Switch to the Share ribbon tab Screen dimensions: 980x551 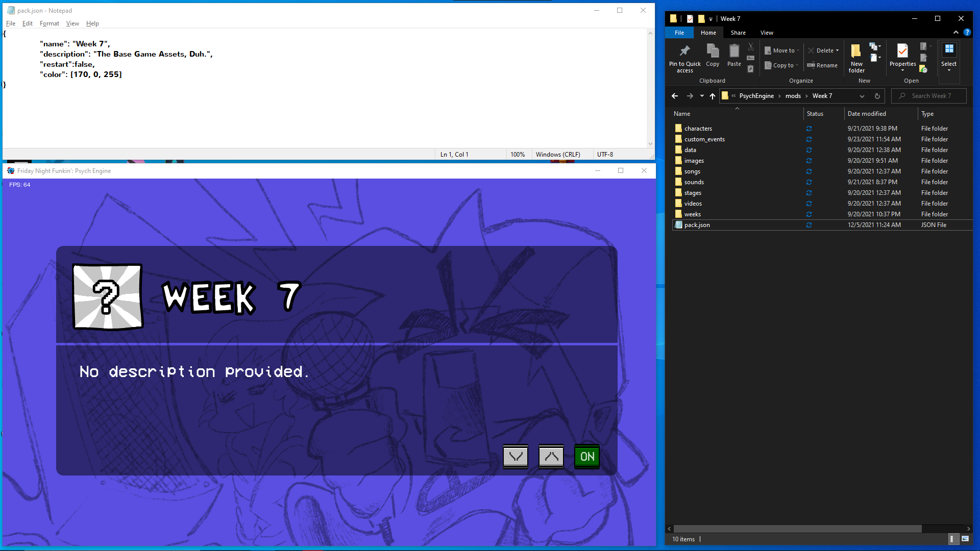click(x=738, y=32)
